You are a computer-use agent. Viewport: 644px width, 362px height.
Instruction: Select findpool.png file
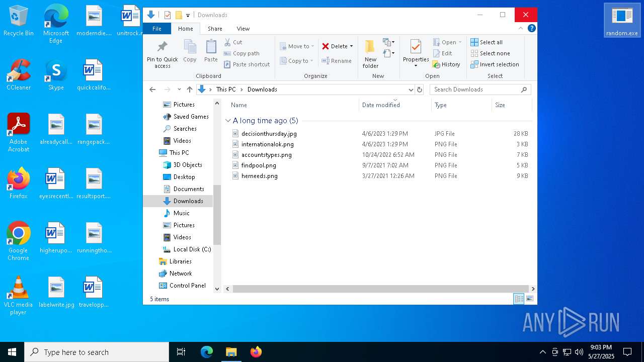pos(259,165)
